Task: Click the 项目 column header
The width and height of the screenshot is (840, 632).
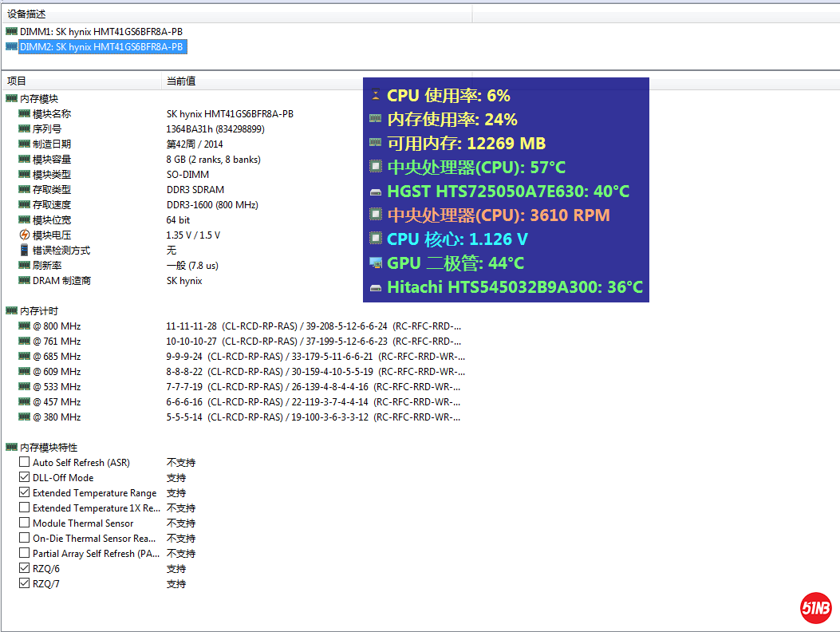Action: tap(17, 81)
